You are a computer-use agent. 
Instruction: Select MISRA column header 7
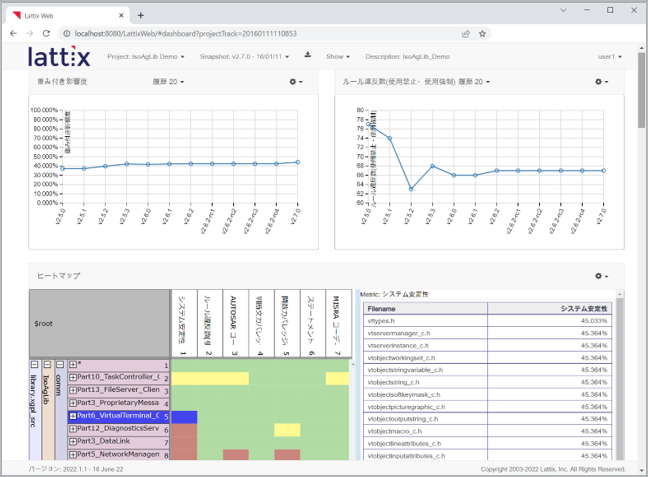point(338,324)
